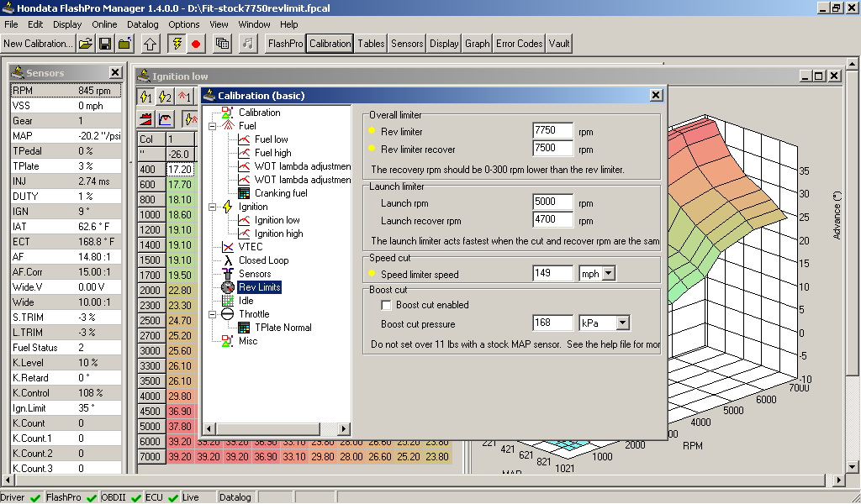
Task: Open Sensors node in calibration tree
Action: point(254,274)
